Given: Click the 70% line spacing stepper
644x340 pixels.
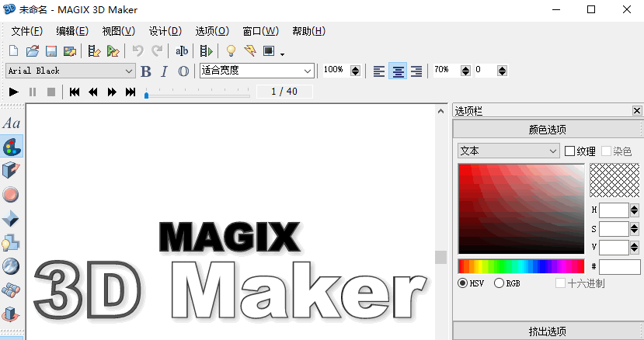Looking at the screenshot, I should click(465, 71).
